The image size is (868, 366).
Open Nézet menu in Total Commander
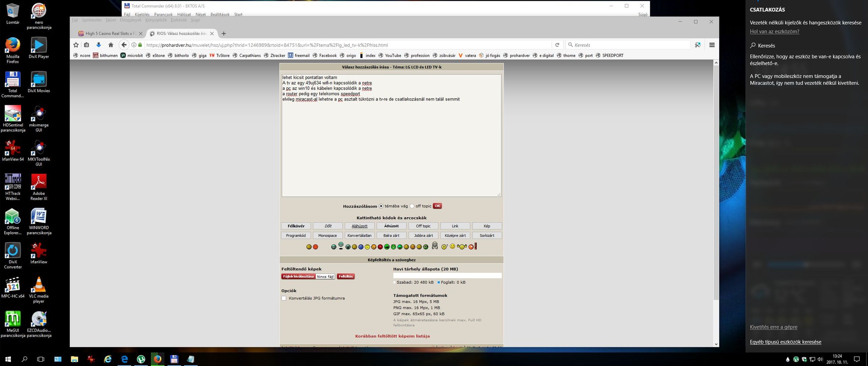(200, 15)
